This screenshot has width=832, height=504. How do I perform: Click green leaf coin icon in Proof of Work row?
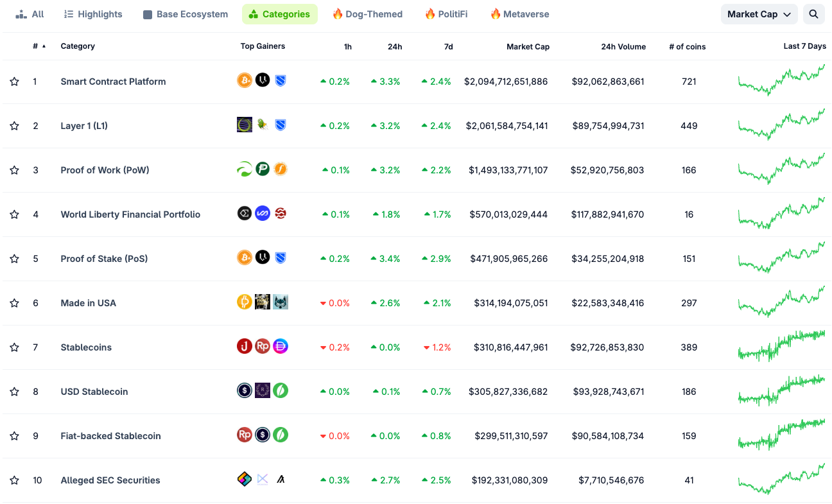pos(245,169)
